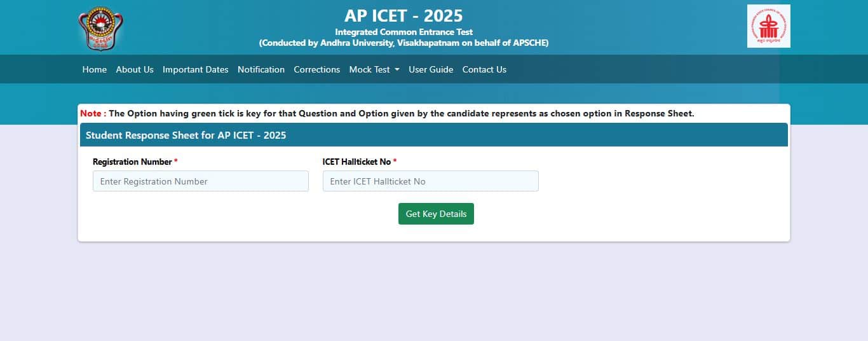Screen dimensions: 868x341
Task: Click the Student Response Sheet panel header
Action: click(x=434, y=135)
